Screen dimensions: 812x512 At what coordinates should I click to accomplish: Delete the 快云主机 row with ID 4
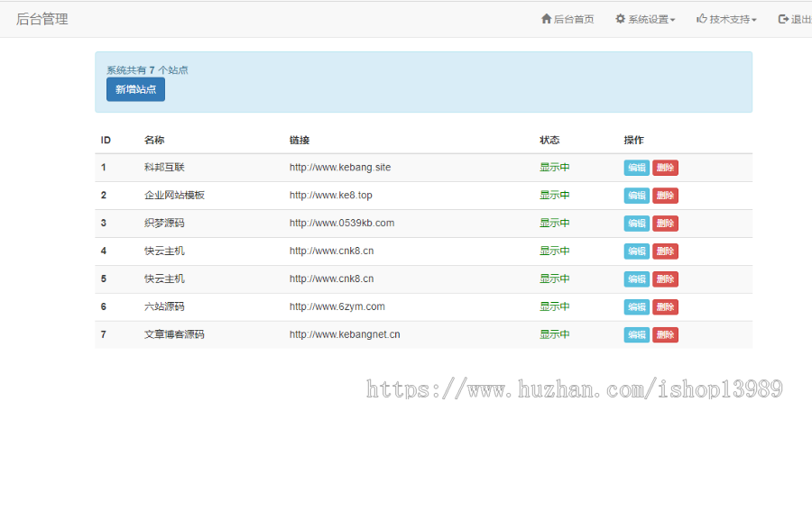pyautogui.click(x=665, y=251)
